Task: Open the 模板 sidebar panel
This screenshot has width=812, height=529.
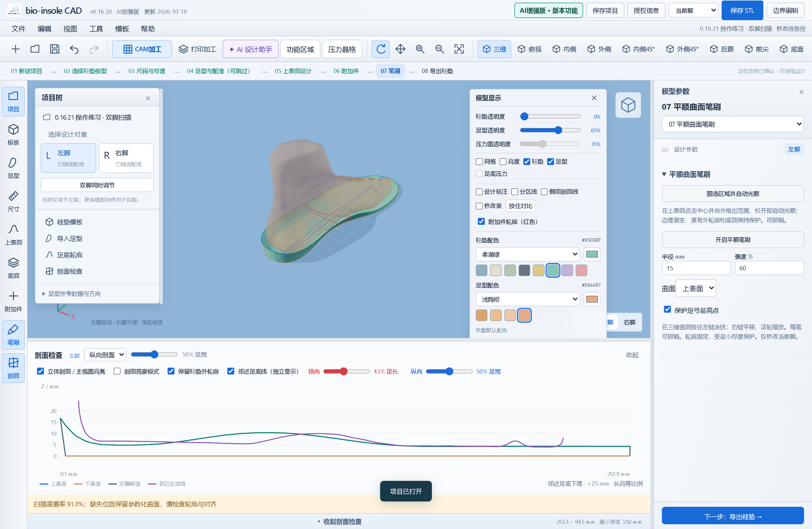Action: [x=13, y=135]
